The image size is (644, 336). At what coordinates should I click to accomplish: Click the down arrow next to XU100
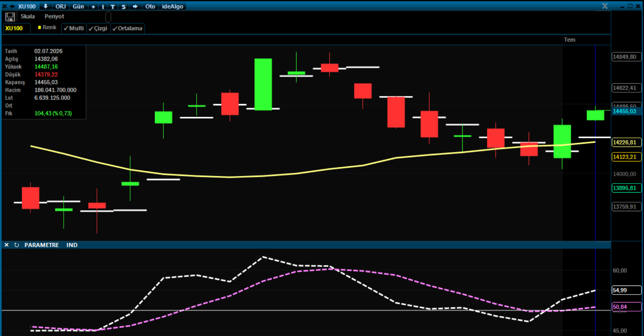(45, 6)
